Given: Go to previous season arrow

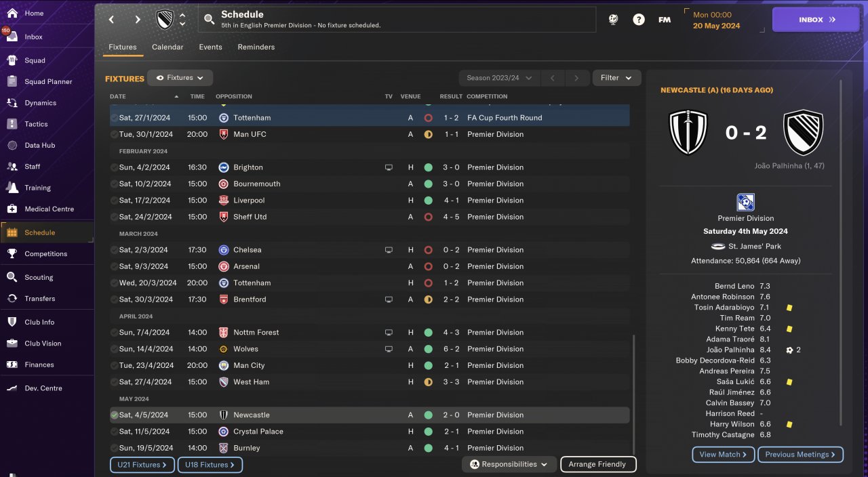Looking at the screenshot, I should [552, 78].
